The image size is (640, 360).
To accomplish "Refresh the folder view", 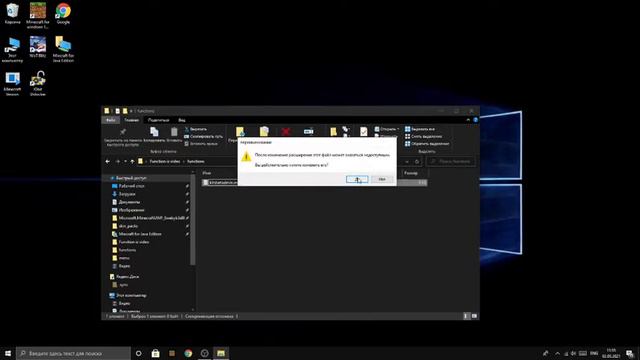I will 417,162.
